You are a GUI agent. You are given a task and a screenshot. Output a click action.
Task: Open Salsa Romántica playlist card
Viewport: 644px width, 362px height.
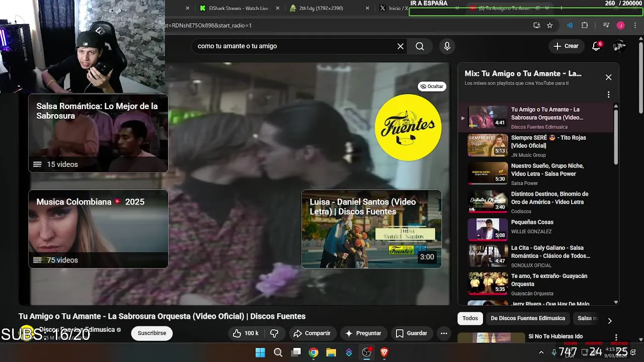point(98,133)
